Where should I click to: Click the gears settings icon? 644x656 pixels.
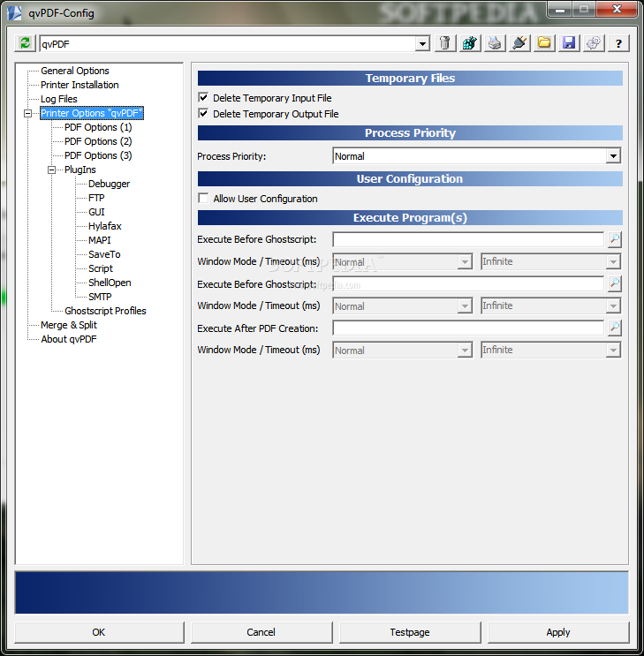pos(594,43)
